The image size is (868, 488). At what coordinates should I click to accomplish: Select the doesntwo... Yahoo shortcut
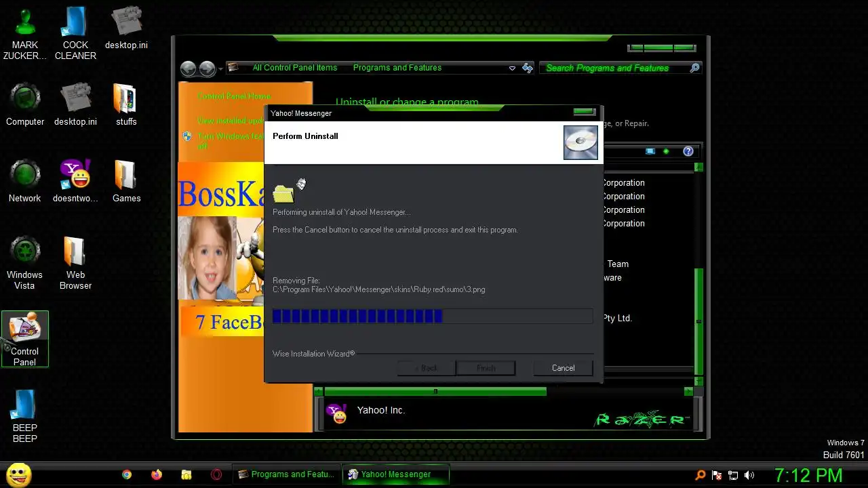click(x=75, y=181)
